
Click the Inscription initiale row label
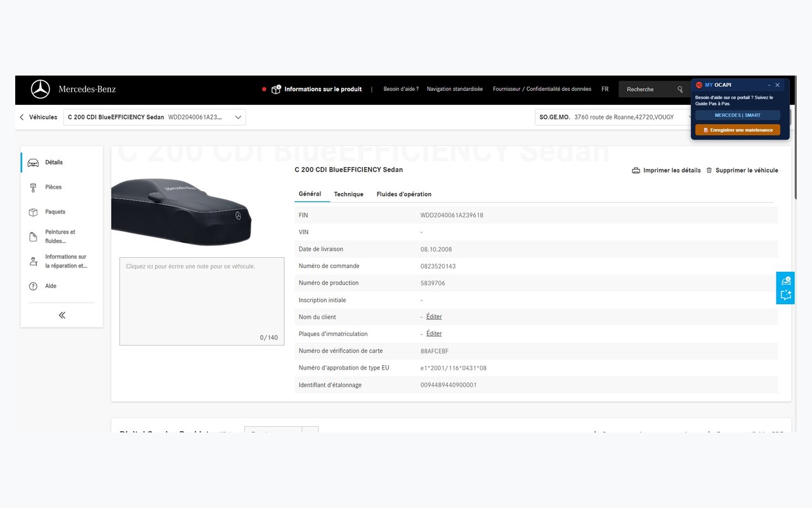pyautogui.click(x=322, y=300)
